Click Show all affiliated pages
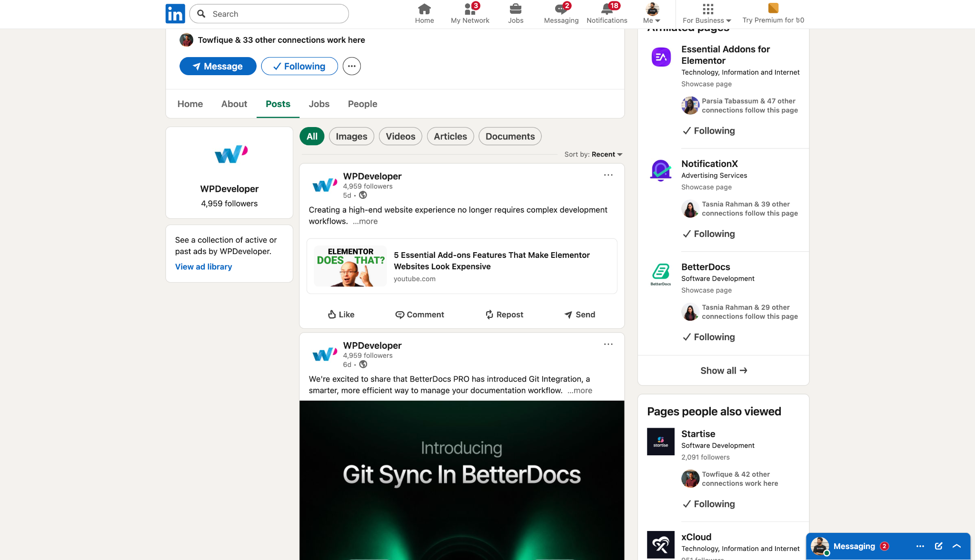Viewport: 975px width, 560px height. click(724, 371)
